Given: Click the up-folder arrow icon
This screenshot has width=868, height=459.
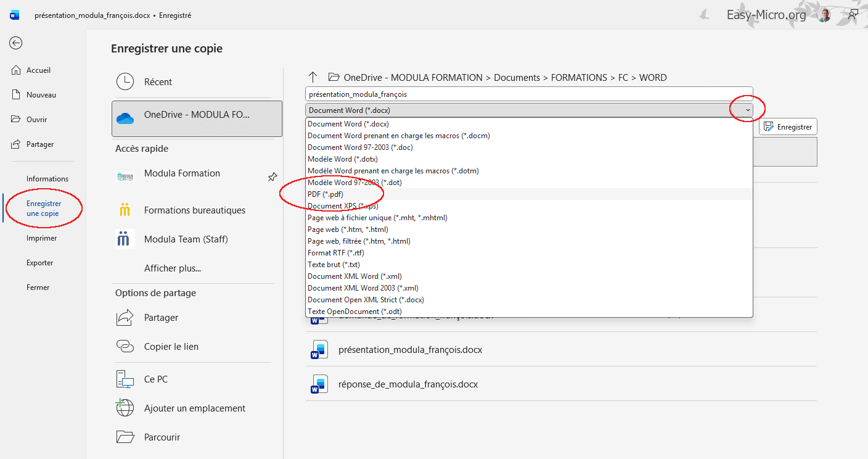Looking at the screenshot, I should tap(313, 77).
